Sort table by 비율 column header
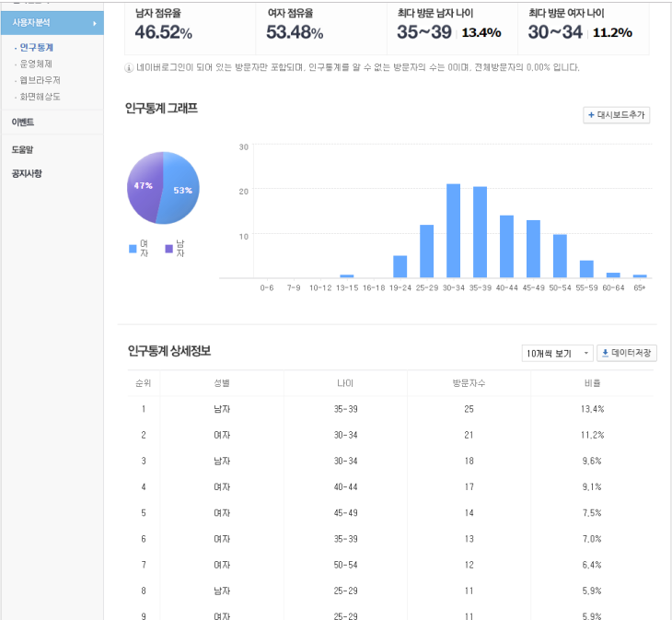Image resolution: width=672 pixels, height=620 pixels. 592,382
